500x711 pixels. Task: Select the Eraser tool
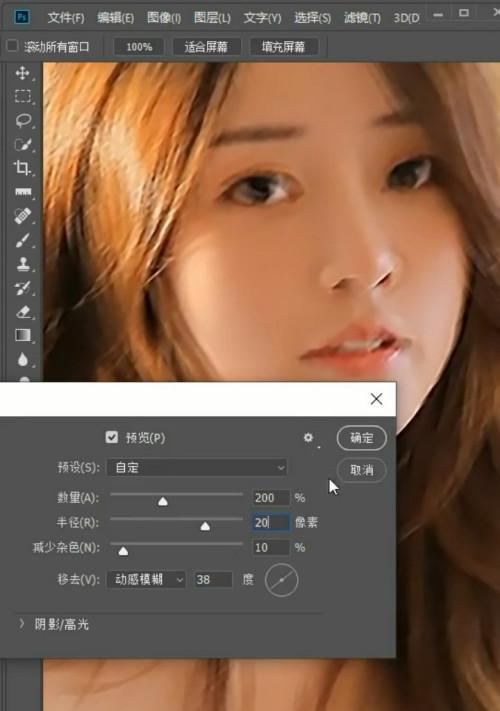pyautogui.click(x=23, y=312)
